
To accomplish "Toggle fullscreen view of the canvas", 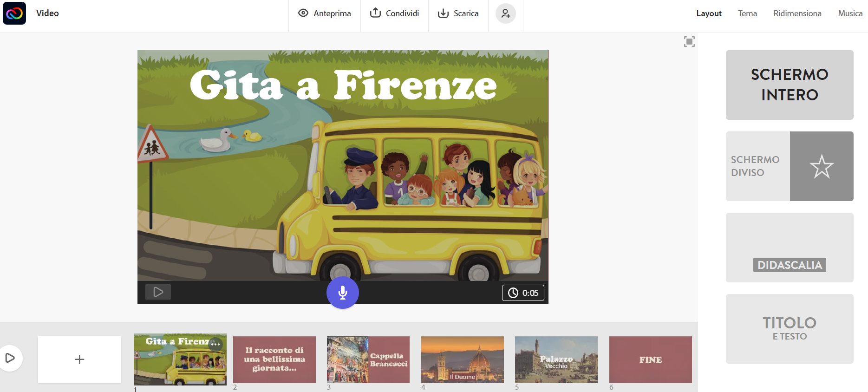I will [689, 42].
